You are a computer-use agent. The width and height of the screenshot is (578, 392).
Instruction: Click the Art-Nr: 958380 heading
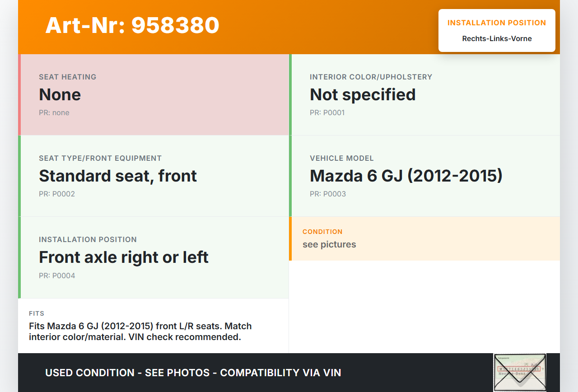tap(132, 25)
